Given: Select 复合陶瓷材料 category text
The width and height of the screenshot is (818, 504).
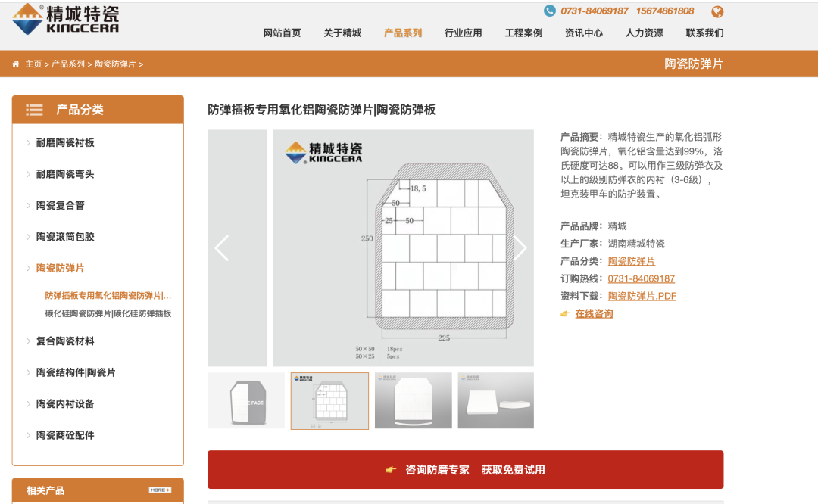Looking at the screenshot, I should [x=65, y=341].
